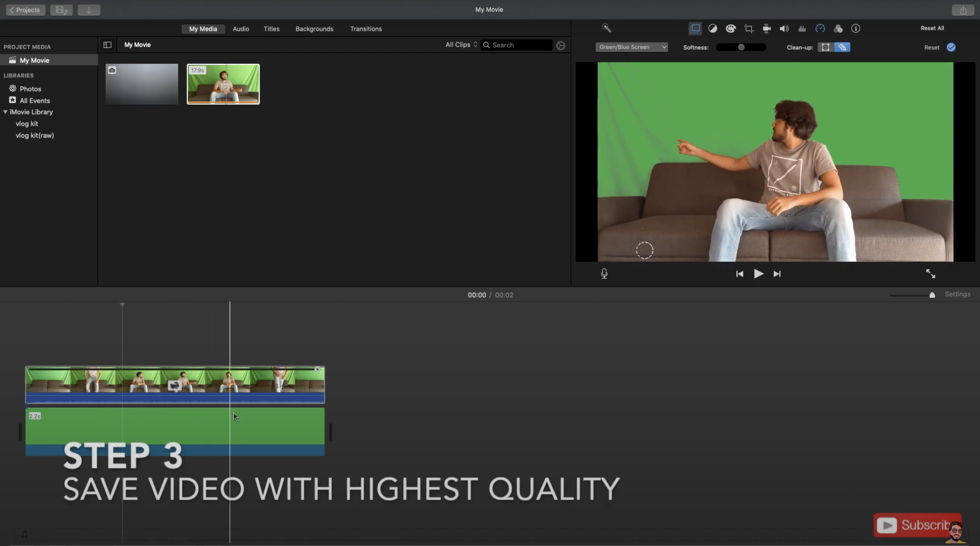
Task: Select vlog kit(raw) event
Action: [x=35, y=135]
